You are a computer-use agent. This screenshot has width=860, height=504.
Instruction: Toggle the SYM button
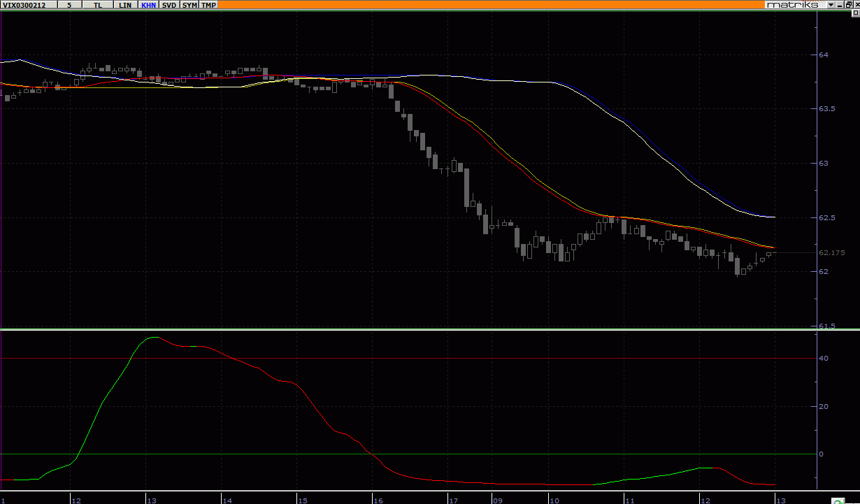point(189,5)
